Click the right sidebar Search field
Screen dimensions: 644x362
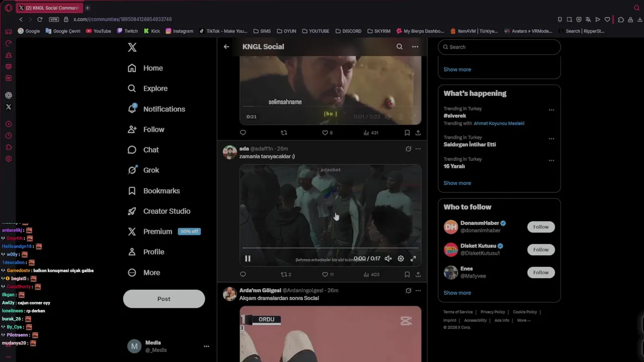[499, 47]
